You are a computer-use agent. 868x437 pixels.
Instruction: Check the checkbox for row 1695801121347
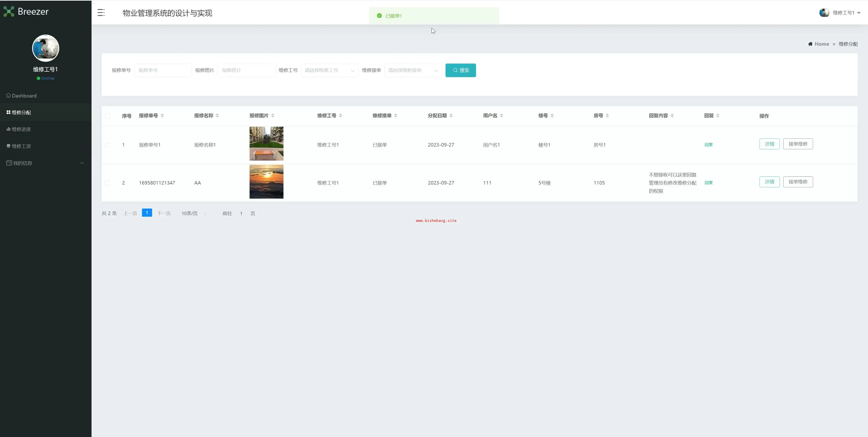point(108,183)
